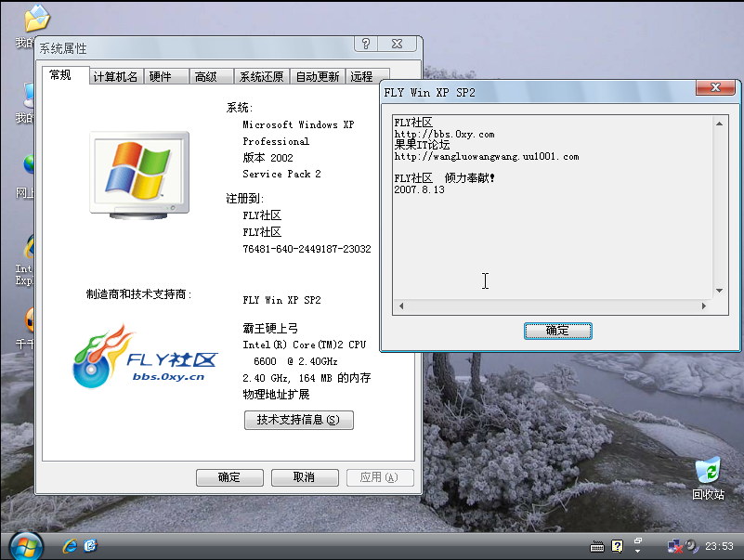Image resolution: width=744 pixels, height=560 pixels.
Task: Click the 23:53 taskbar clock
Action: [719, 547]
